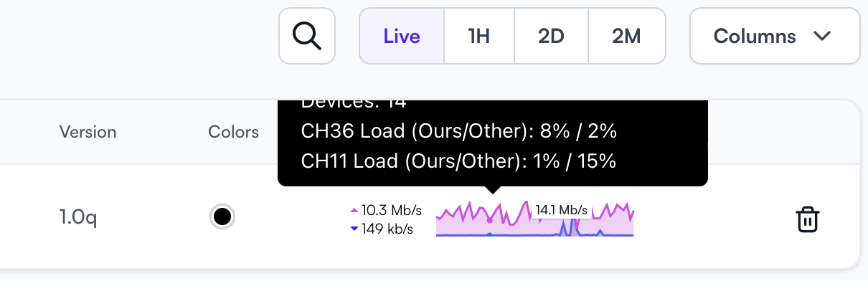Click the CH11 Load tooltip line
This screenshot has width=868, height=281.
pyautogui.click(x=459, y=161)
